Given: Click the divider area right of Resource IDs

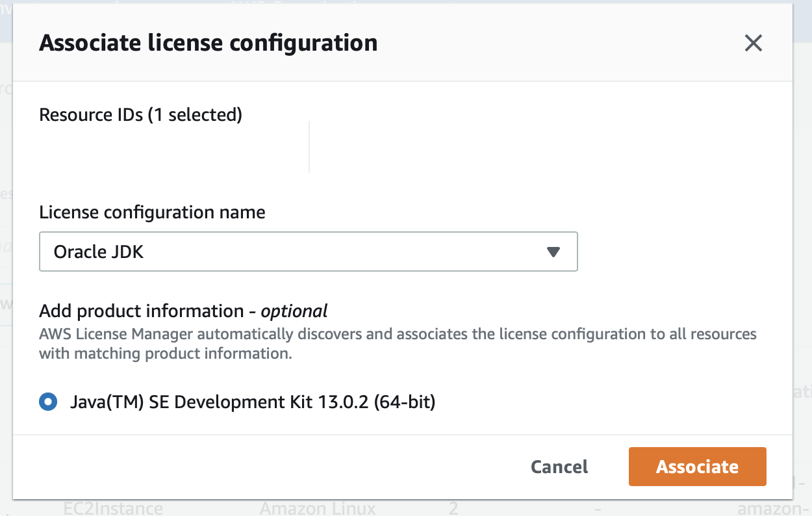Looking at the screenshot, I should coord(309,148).
